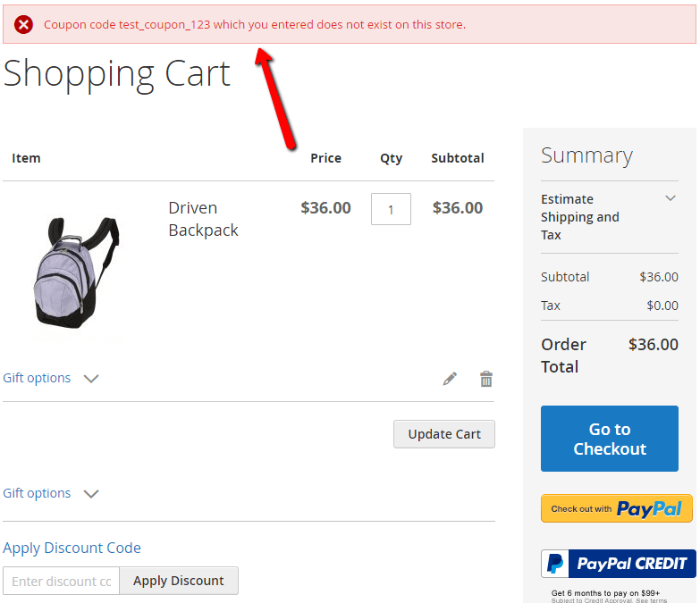
Task: Click the coupon error message text
Action: [x=254, y=24]
